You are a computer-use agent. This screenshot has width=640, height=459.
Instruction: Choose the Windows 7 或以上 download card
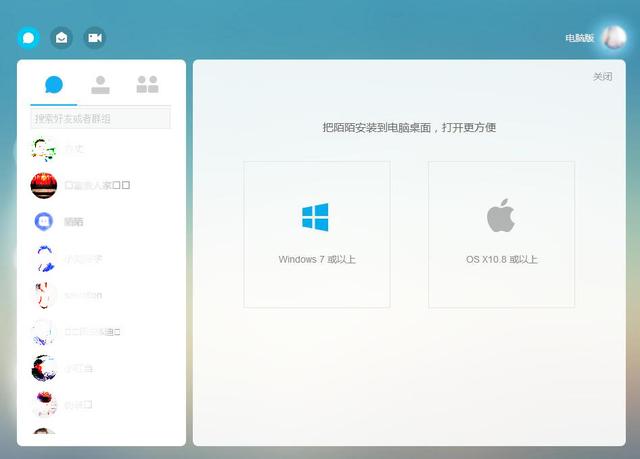click(317, 234)
